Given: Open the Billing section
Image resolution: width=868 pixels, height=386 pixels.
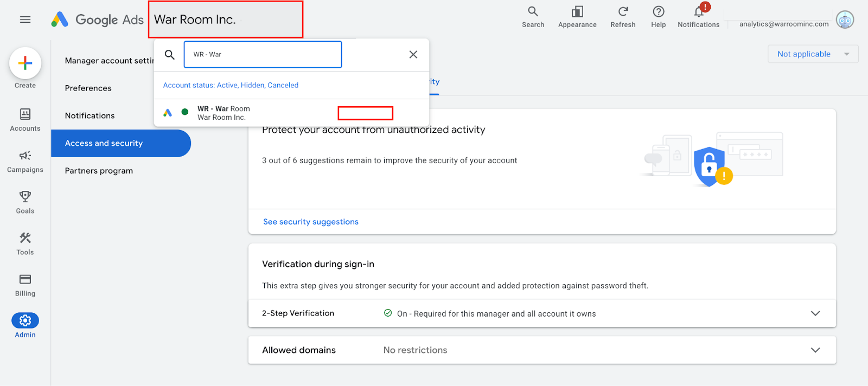Looking at the screenshot, I should pyautogui.click(x=25, y=285).
